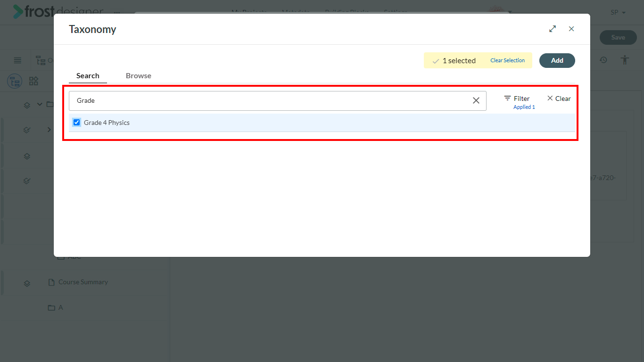This screenshot has width=644, height=362.
Task: Switch to the widgets grid view icon
Action: coord(33,81)
